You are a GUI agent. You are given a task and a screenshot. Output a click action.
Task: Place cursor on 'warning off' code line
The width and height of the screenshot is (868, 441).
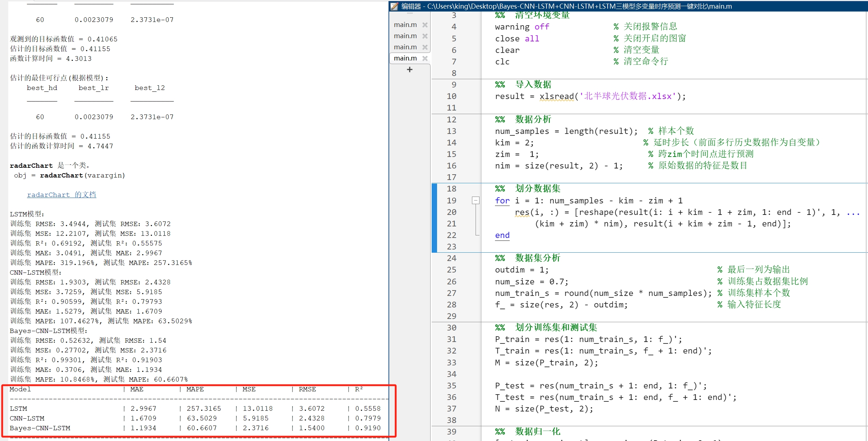(x=522, y=27)
